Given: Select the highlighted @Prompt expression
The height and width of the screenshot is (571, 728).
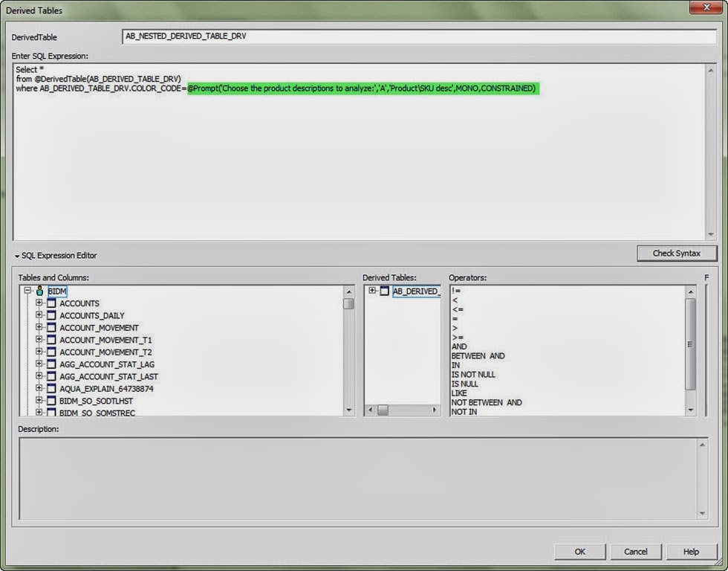Looking at the screenshot, I should 363,88.
